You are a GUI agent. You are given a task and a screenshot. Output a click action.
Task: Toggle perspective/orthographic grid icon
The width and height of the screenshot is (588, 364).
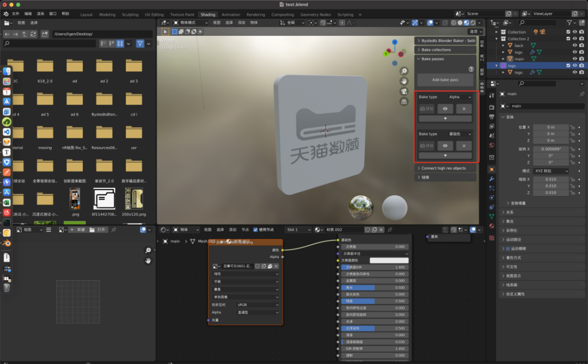click(x=404, y=101)
